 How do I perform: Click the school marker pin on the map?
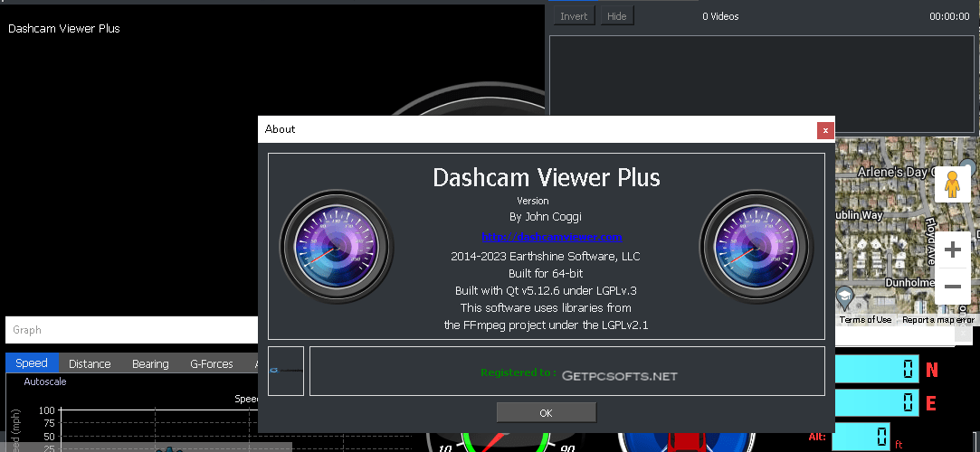click(846, 296)
